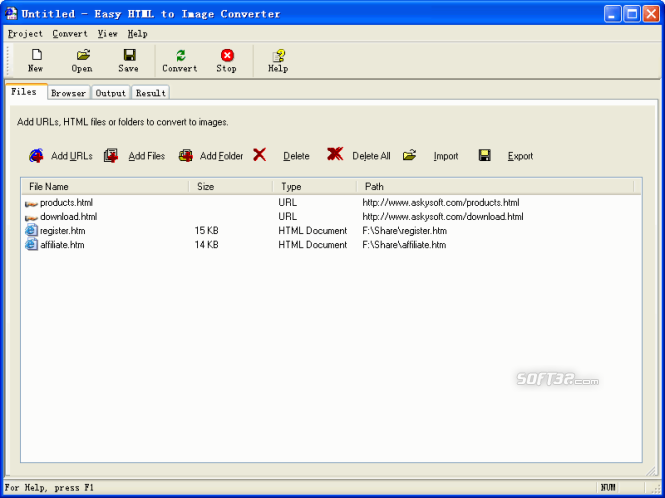Click the http://www.askysoft.com/download.html path

click(x=443, y=217)
